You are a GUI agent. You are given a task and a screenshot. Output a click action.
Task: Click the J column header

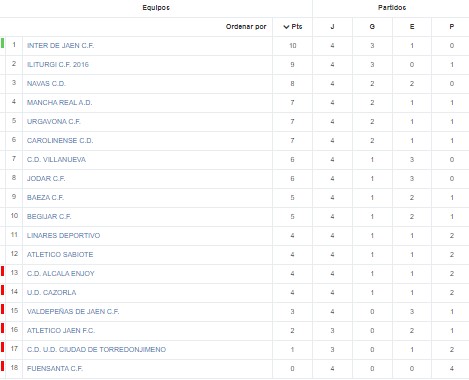(x=332, y=27)
